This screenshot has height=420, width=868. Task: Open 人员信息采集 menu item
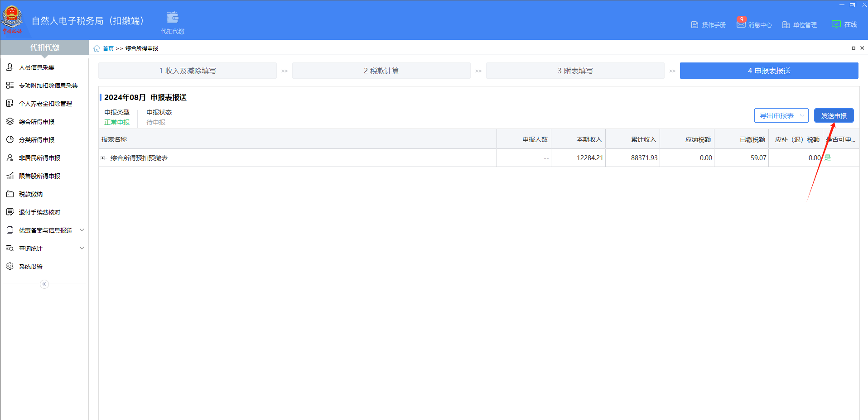[x=44, y=67]
